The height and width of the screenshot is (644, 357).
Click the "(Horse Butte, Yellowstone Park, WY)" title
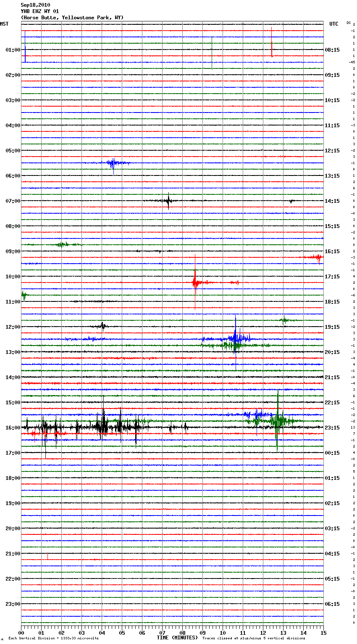72,18
